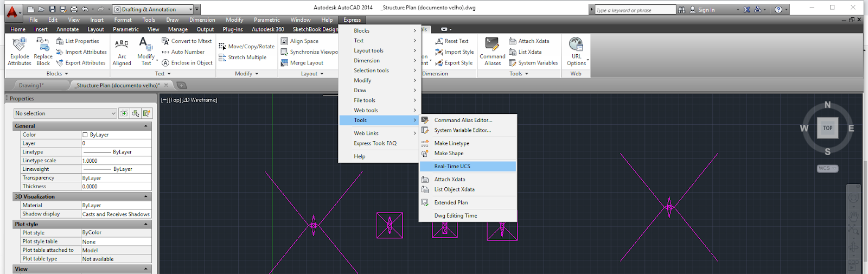This screenshot has height=274, width=868.
Task: Click the WCS coordinate system button
Action: 827,168
